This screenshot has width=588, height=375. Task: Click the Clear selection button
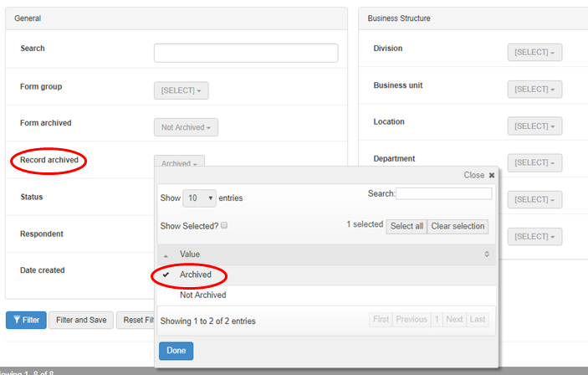[x=458, y=226]
